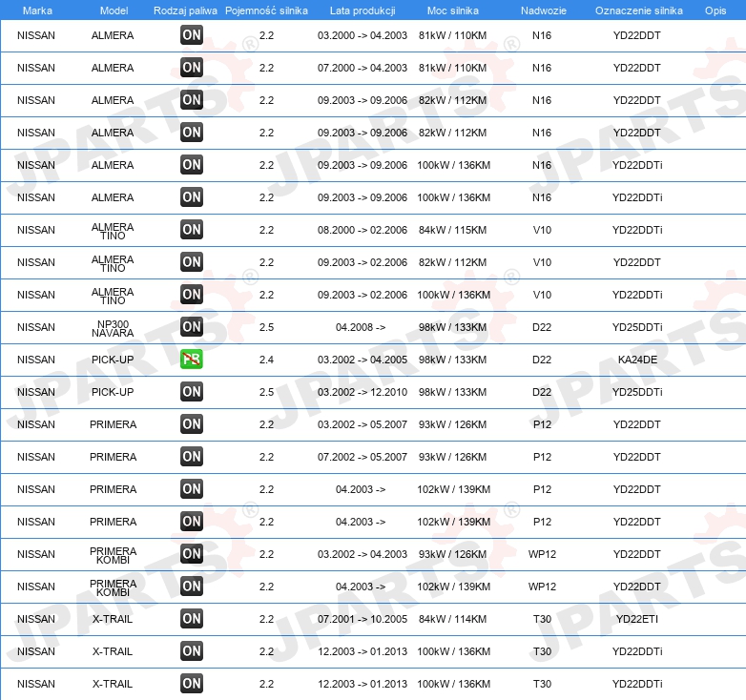Click the Rodzaj paliwa column header
This screenshot has width=746, height=700.
pos(185,10)
